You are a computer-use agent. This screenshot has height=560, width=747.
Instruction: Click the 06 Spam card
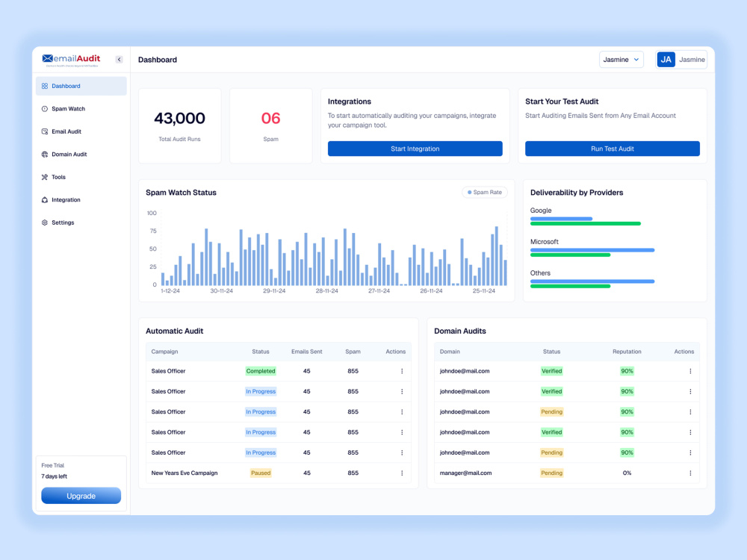pos(270,125)
